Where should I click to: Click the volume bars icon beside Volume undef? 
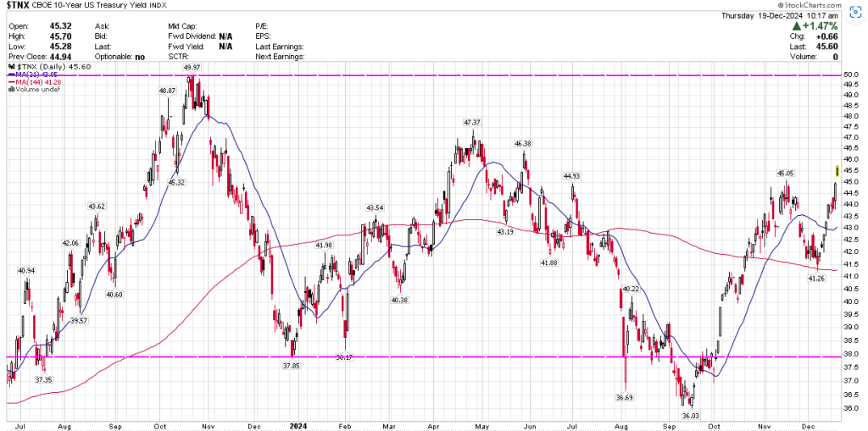[x=10, y=89]
